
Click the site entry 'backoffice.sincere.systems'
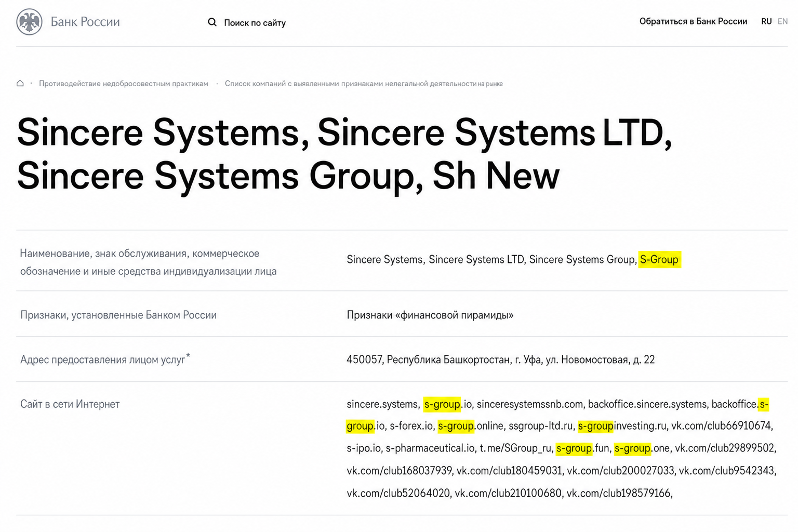tap(647, 404)
